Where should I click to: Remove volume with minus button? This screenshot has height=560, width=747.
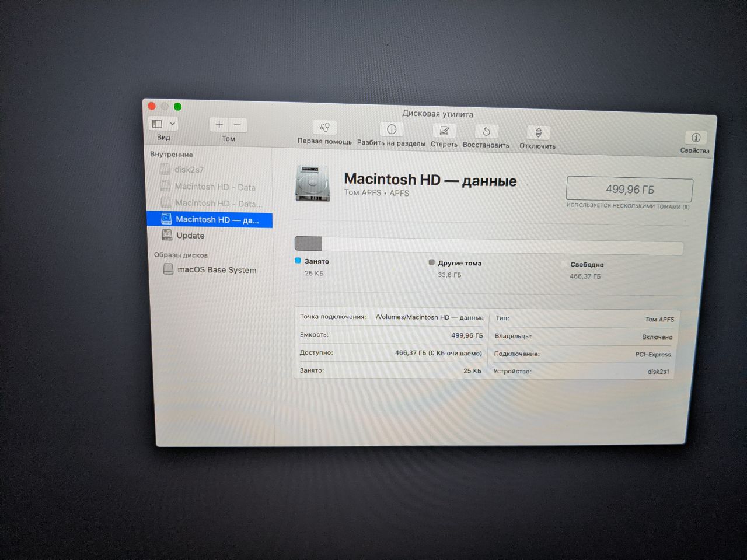tap(238, 125)
